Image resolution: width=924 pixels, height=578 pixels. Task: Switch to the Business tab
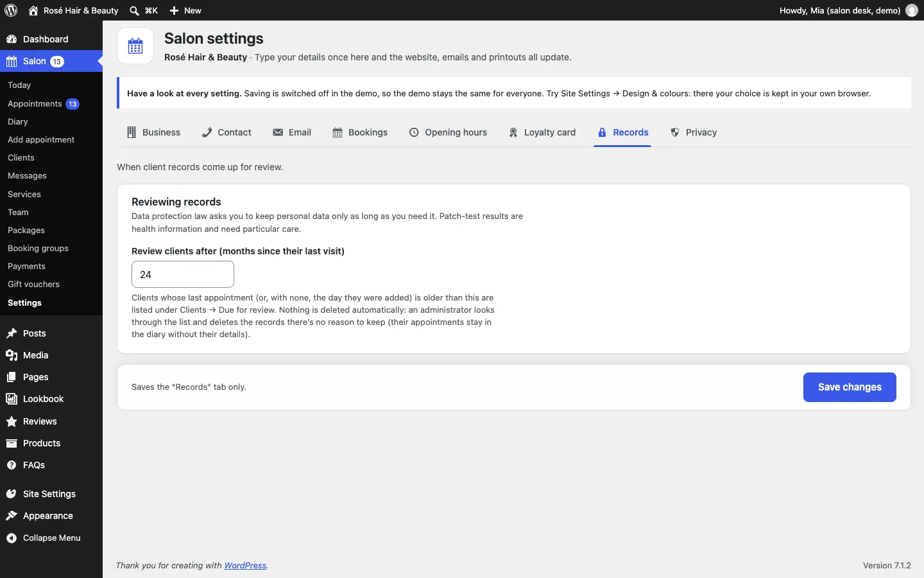[153, 132]
